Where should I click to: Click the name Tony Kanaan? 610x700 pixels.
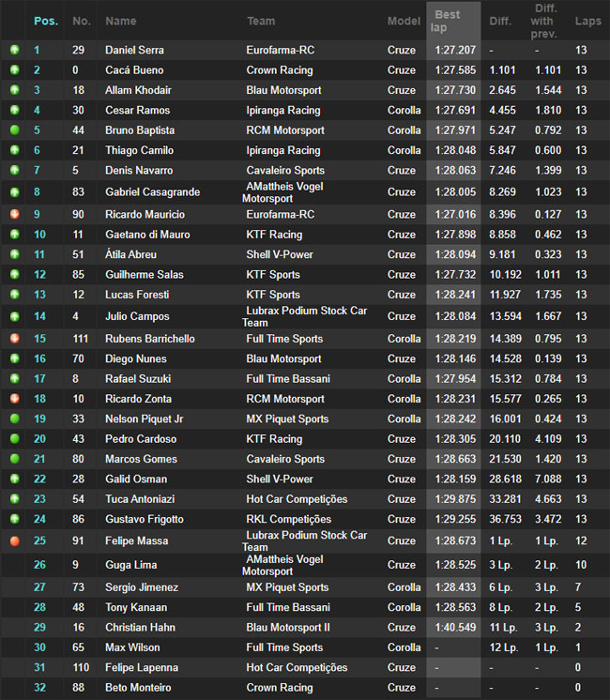pos(136,607)
